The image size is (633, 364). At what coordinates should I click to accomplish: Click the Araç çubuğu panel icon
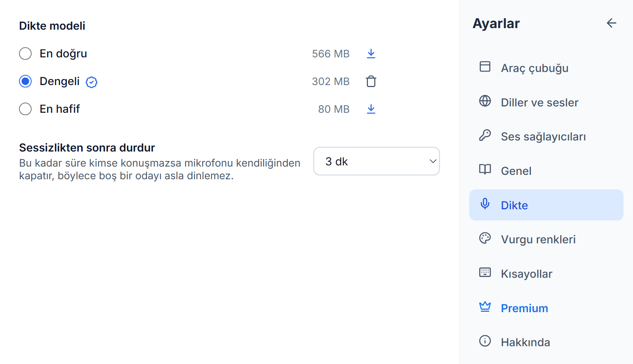(x=485, y=66)
